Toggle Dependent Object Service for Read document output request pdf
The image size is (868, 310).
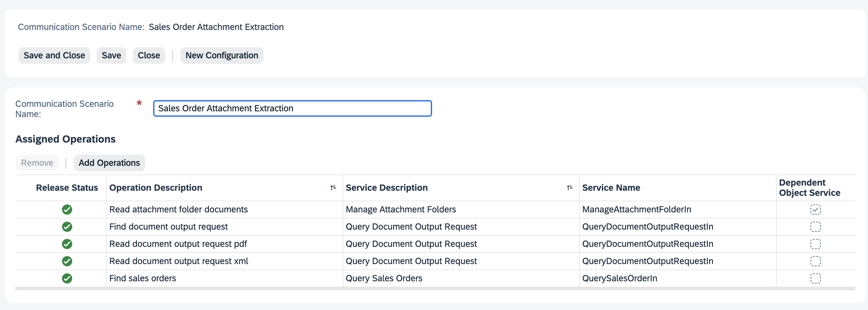point(816,244)
